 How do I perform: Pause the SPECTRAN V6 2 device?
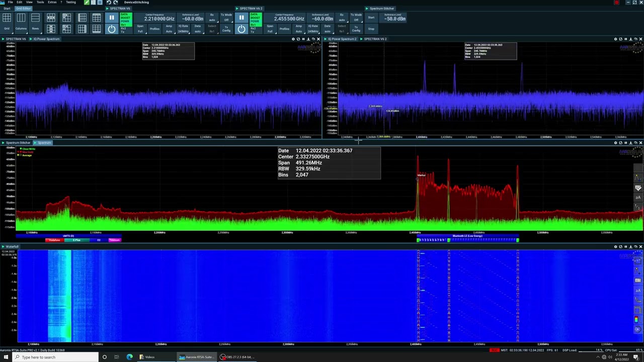tap(242, 18)
